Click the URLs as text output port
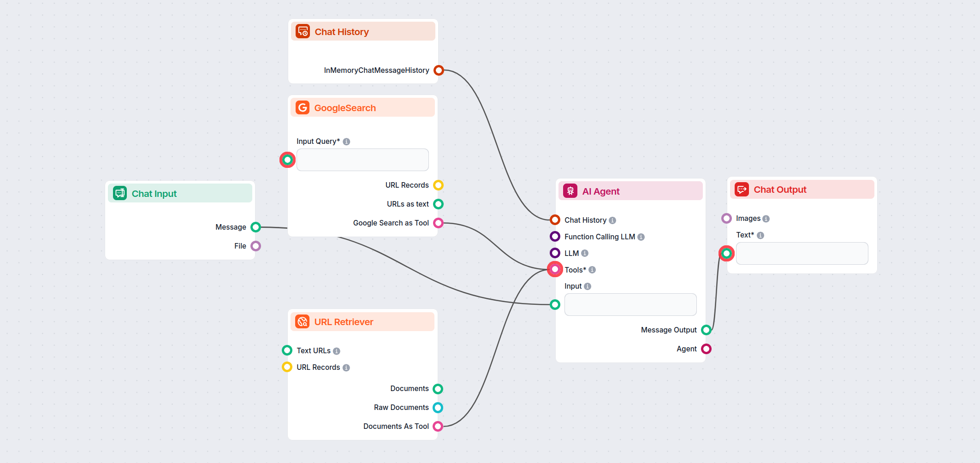 439,204
